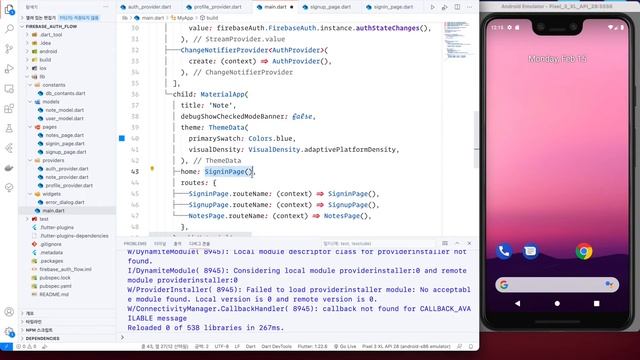This screenshot has height=360, width=640.
Task: Click the Split Editor icon
Action: [457, 7]
